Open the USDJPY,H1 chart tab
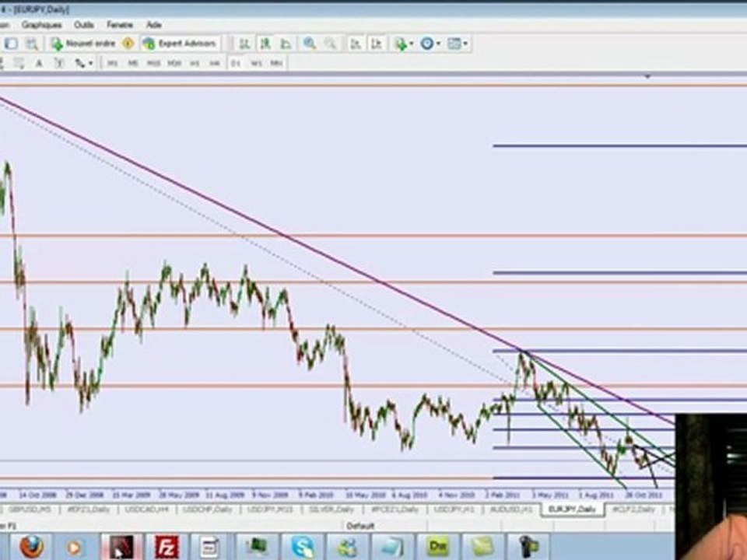Image resolution: width=747 pixels, height=560 pixels. point(454,509)
